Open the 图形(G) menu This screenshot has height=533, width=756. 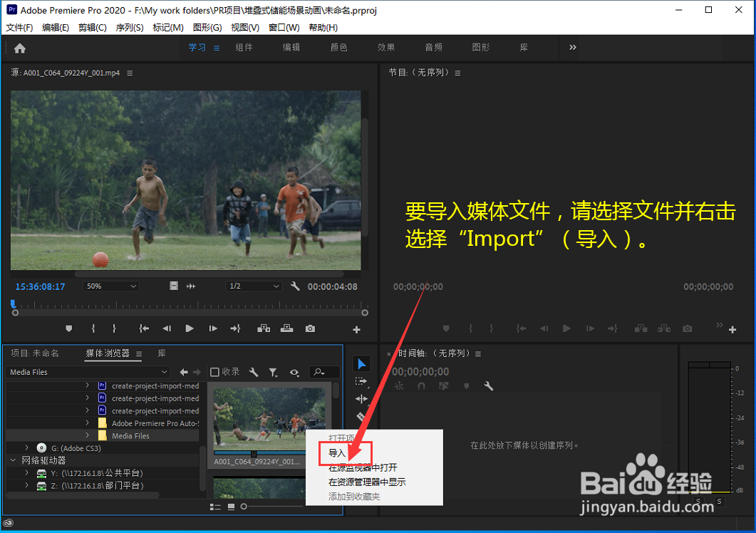(x=207, y=27)
